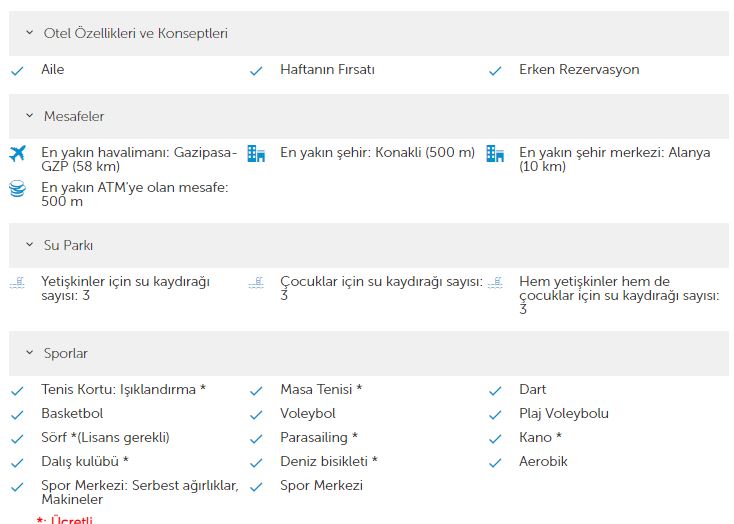Click the checkmark icon beside Dart
This screenshot has height=524, width=734.
495,391
